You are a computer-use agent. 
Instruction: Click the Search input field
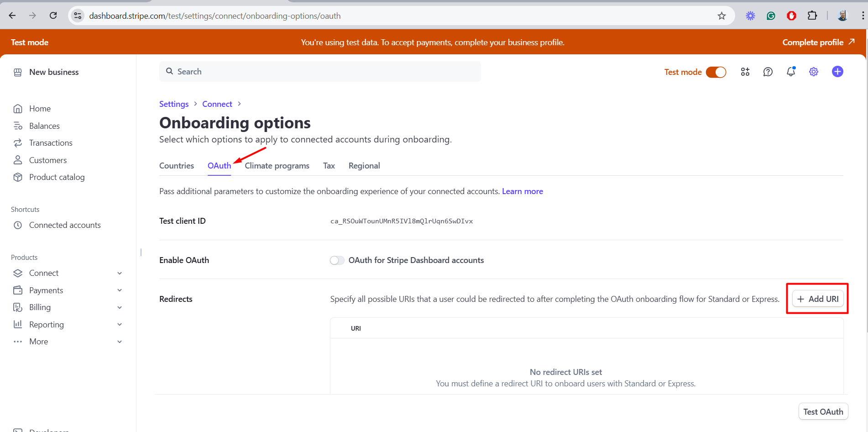(320, 72)
